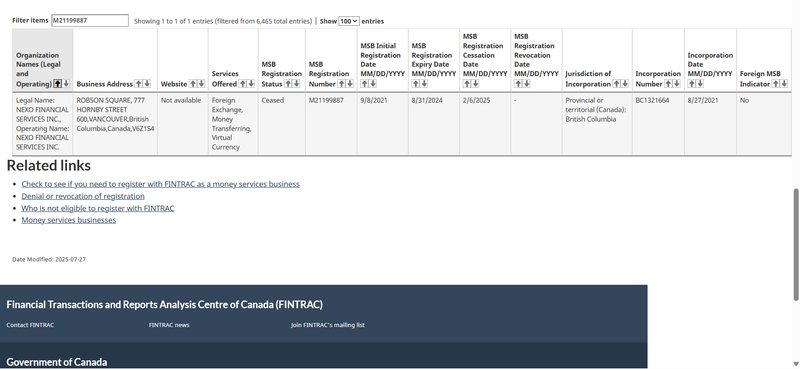Open Who is not eligible to register link
This screenshot has width=800, height=369.
97,208
